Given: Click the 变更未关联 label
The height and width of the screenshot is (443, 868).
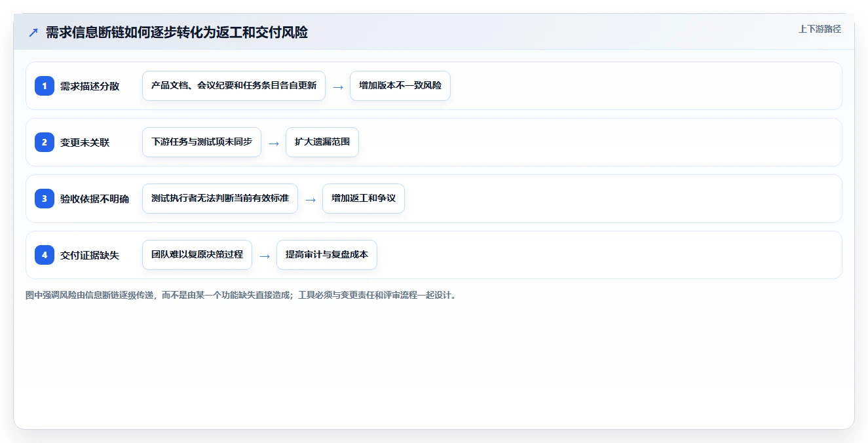Looking at the screenshot, I should [x=85, y=142].
